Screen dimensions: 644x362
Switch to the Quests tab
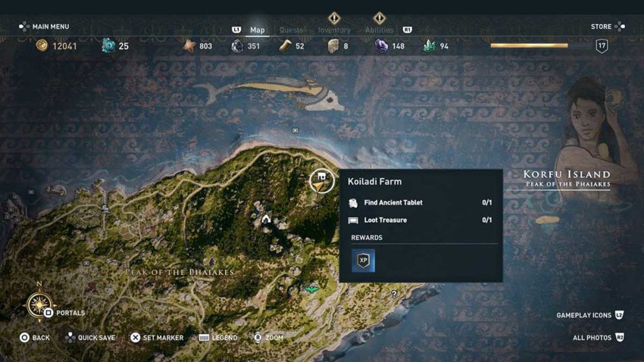[x=291, y=30]
